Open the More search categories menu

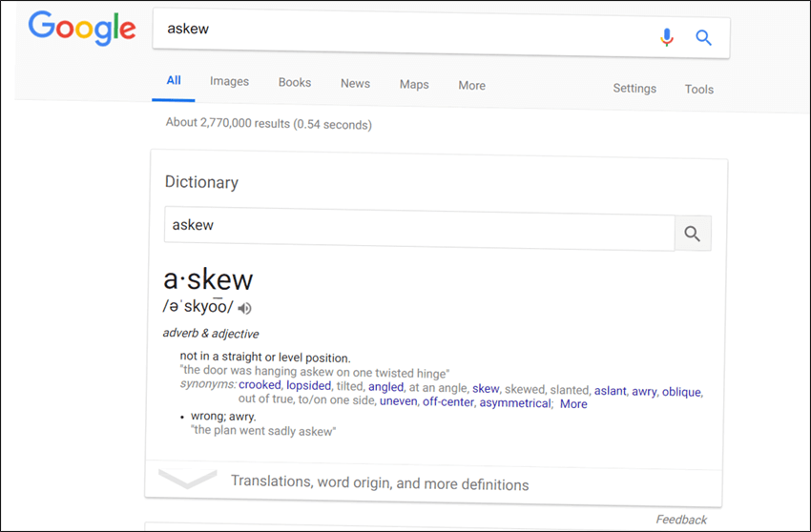(x=471, y=85)
